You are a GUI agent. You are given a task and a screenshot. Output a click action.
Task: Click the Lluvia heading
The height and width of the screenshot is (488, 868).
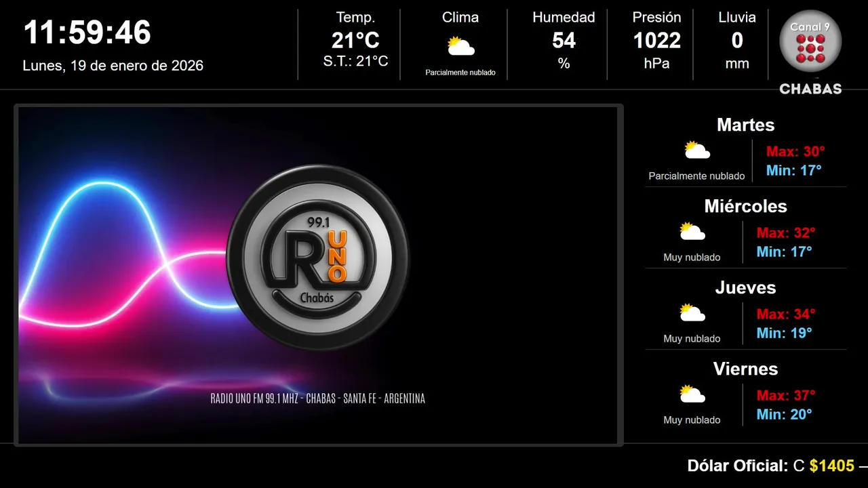point(737,18)
